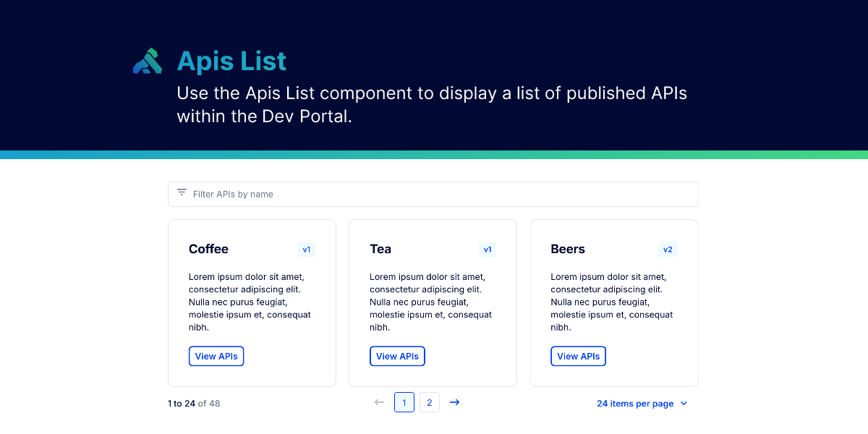Click View APIs on the Coffee card
Image resolution: width=868 pixels, height=434 pixels.
point(216,356)
